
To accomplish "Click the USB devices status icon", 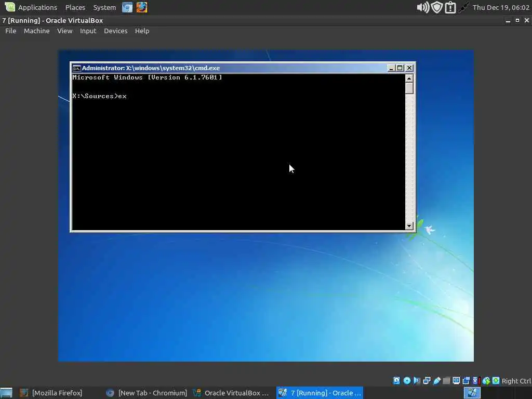I will pos(436,381).
